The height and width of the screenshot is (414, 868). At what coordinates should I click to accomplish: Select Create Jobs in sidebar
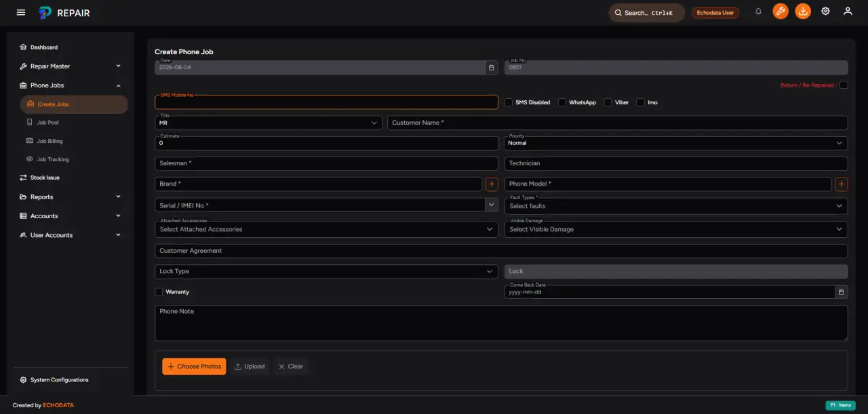click(x=73, y=104)
